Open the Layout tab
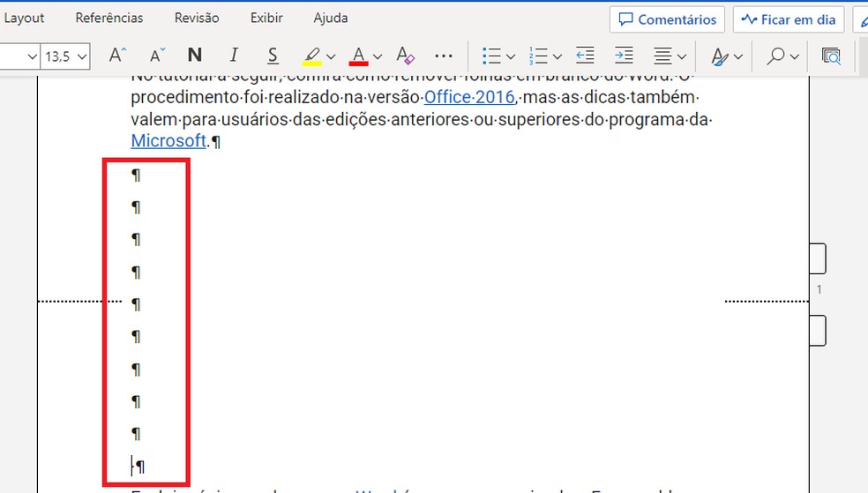Image resolution: width=868 pixels, height=493 pixels. coord(24,19)
